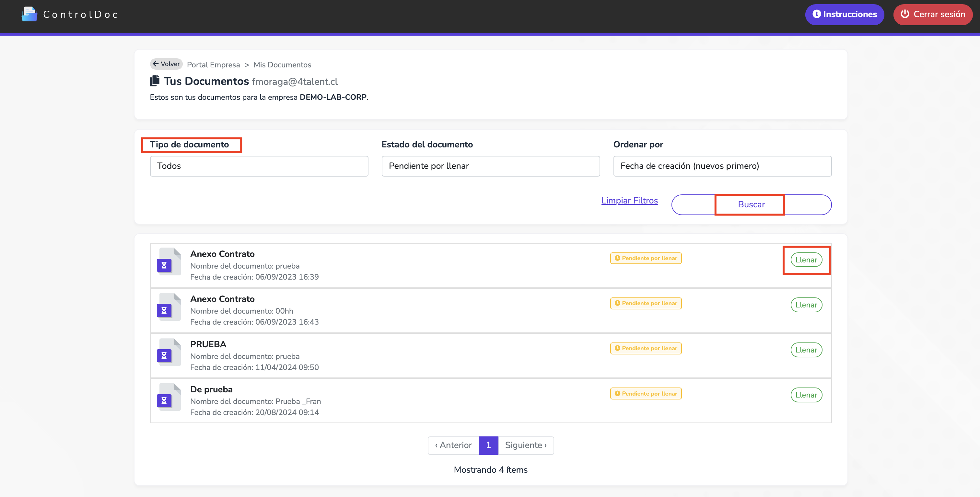
Task: Click file icon of Anexo Contrato prueba document
Action: click(x=169, y=261)
